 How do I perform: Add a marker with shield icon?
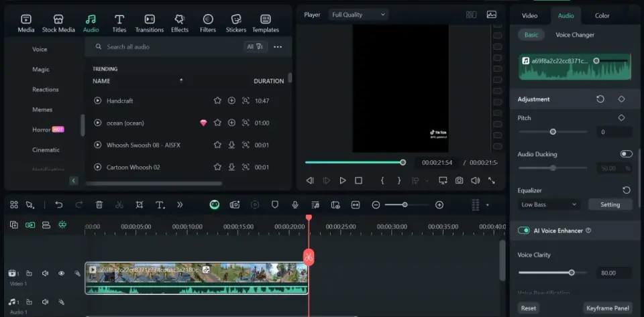tap(275, 204)
